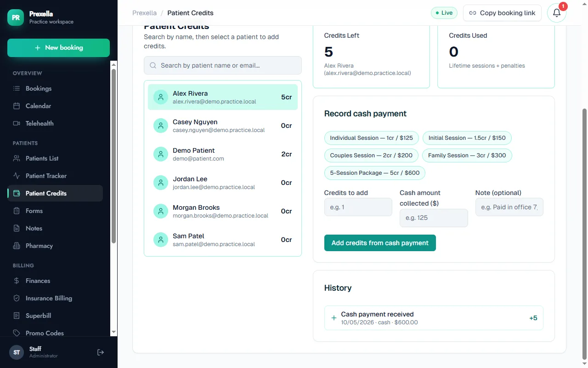Select patient Jordan Lee
588x368 pixels.
pos(223,183)
